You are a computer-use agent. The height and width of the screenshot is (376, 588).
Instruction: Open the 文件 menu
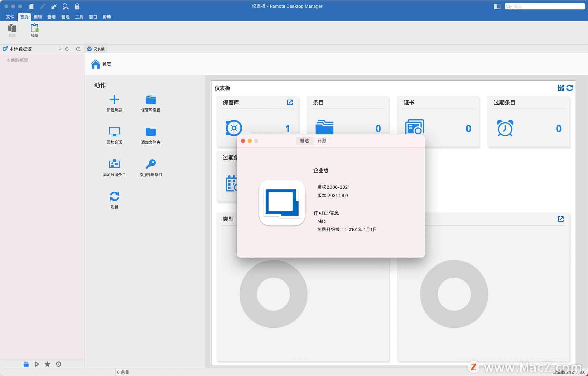(x=10, y=17)
